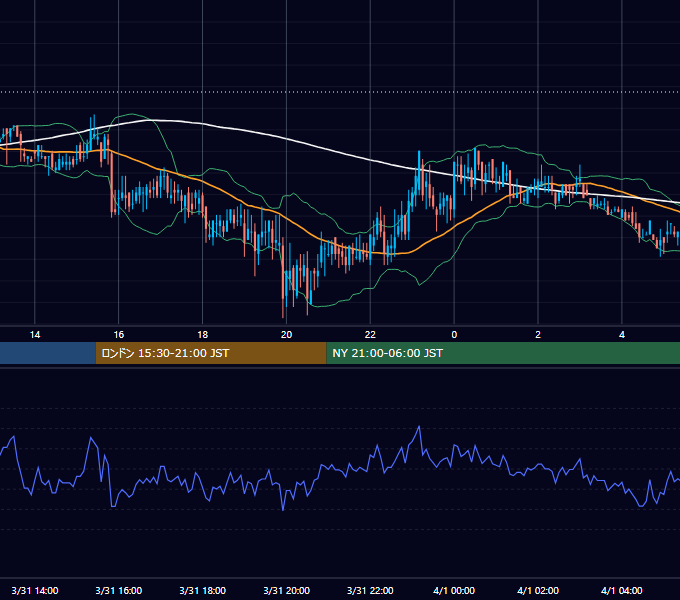Click the London 15:30-21:00 JST session bar
Viewport: 680px width, 600px height.
211,353
